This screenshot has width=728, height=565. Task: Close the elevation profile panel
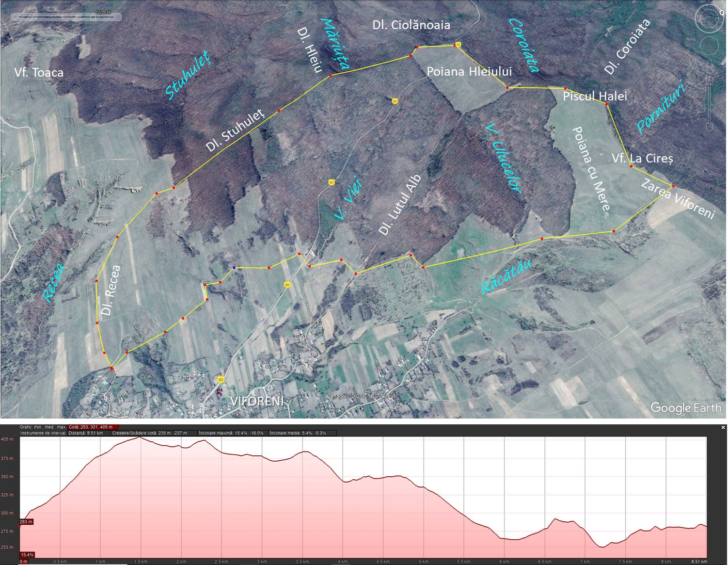[x=723, y=427]
